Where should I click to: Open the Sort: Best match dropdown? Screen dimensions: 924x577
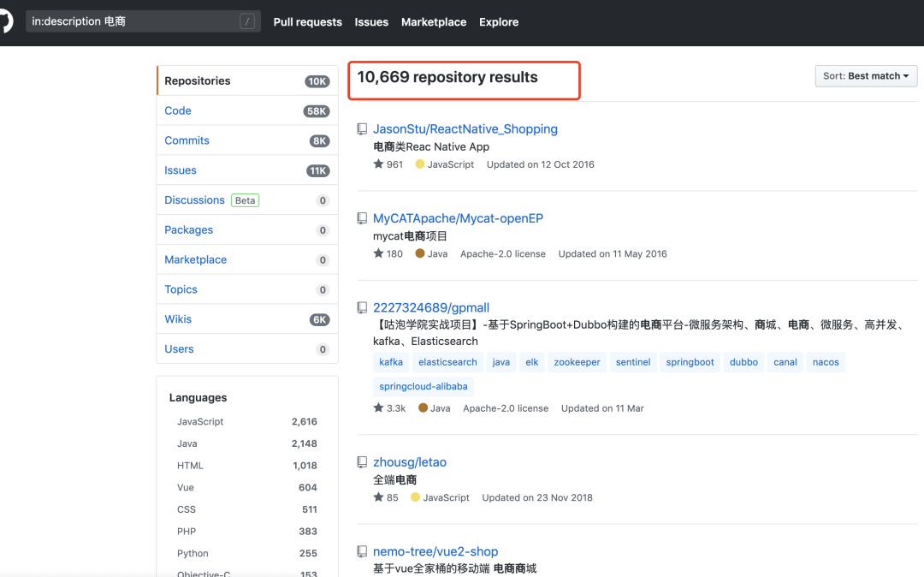coord(866,76)
